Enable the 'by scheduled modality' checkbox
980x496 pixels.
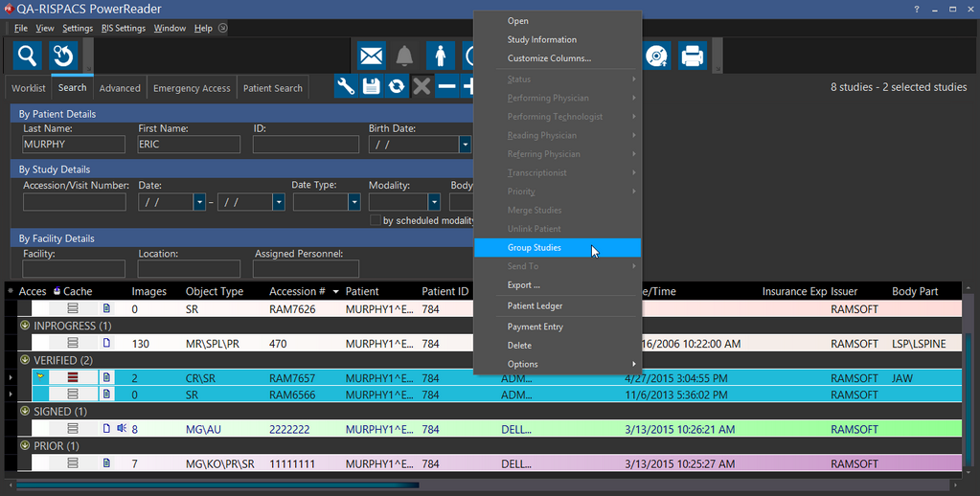point(376,220)
